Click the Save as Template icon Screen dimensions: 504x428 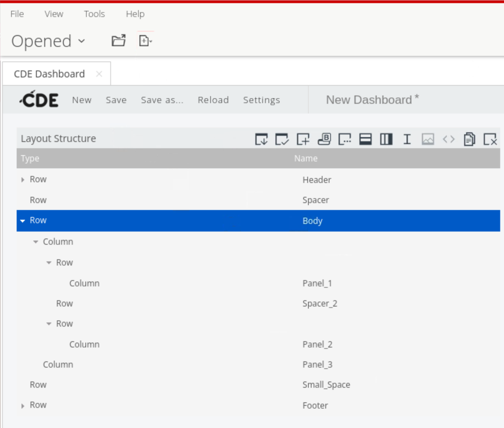pos(261,139)
